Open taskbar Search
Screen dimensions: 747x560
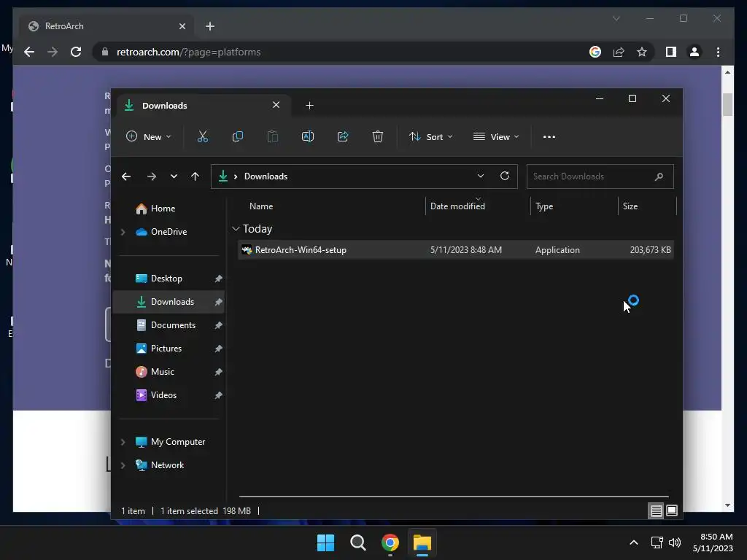point(357,542)
